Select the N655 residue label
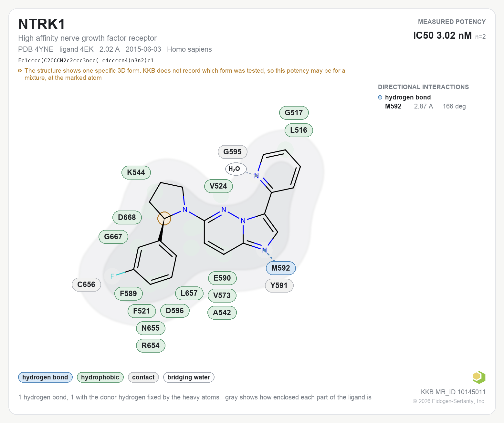Viewport: 504px width, 423px height. click(151, 328)
